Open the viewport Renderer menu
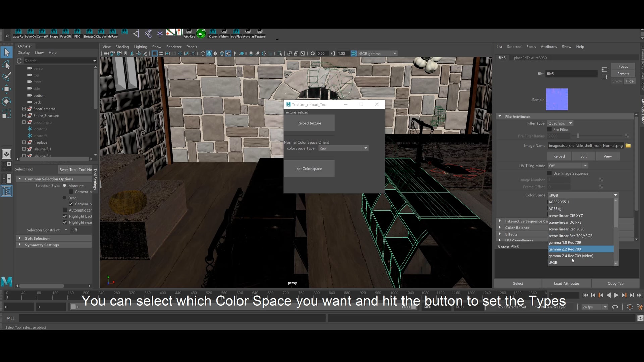Image resolution: width=644 pixels, height=362 pixels. tap(174, 47)
